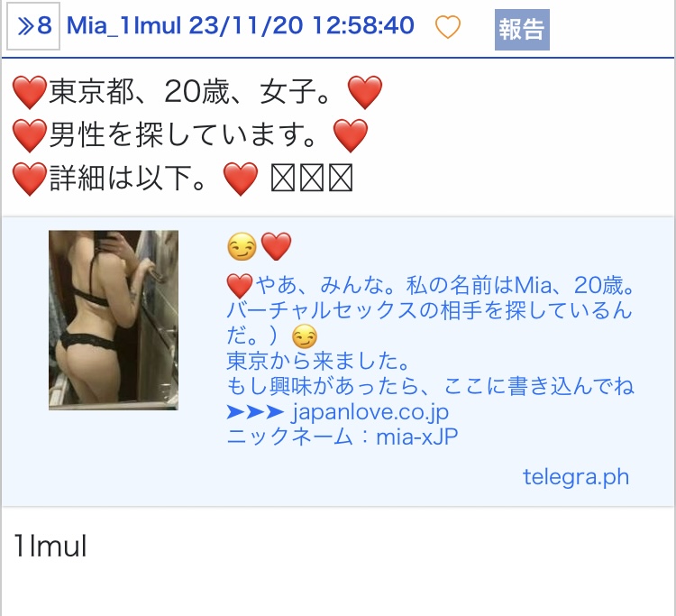Click red heart after 女子。 text
Image resolution: width=676 pixels, height=616 pixels.
pyautogui.click(x=365, y=92)
